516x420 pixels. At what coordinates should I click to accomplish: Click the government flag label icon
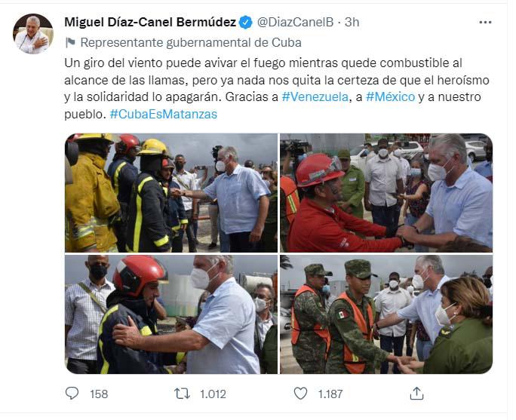coord(70,42)
